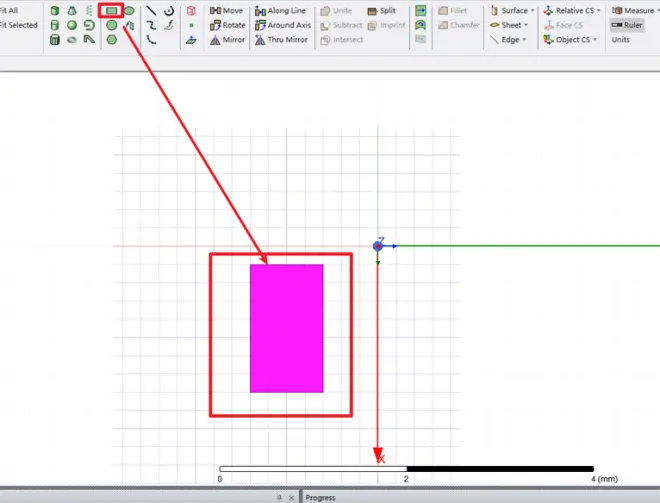Image resolution: width=660 pixels, height=503 pixels.
Task: Click the Fillet button
Action: coord(452,11)
